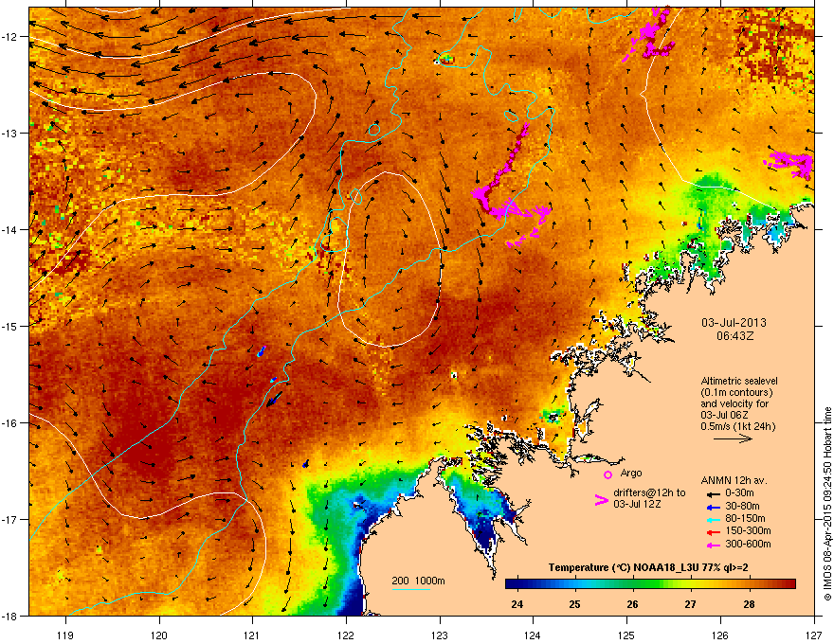Click the colour bar value 26
Screen dimensions: 834x644
(x=632, y=604)
